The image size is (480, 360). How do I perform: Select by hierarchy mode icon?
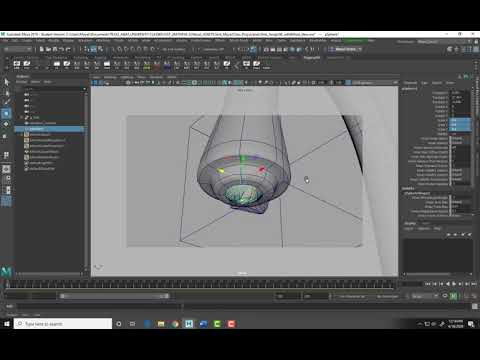pos(87,49)
